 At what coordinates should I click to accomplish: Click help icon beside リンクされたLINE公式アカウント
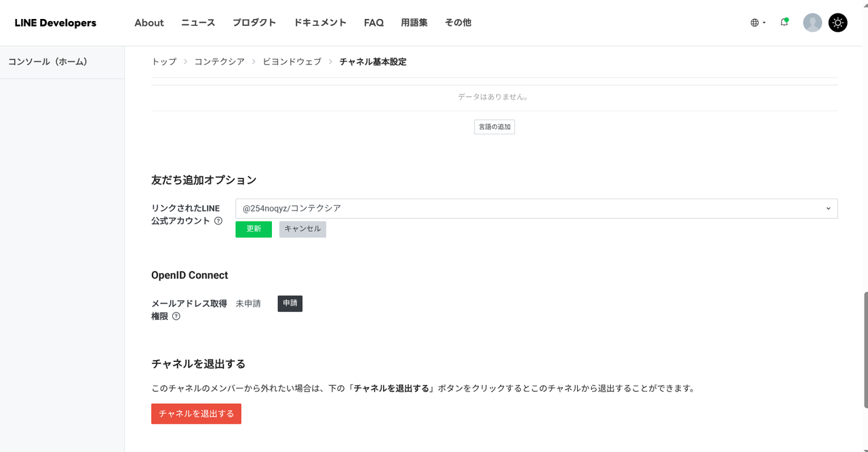[x=218, y=221]
